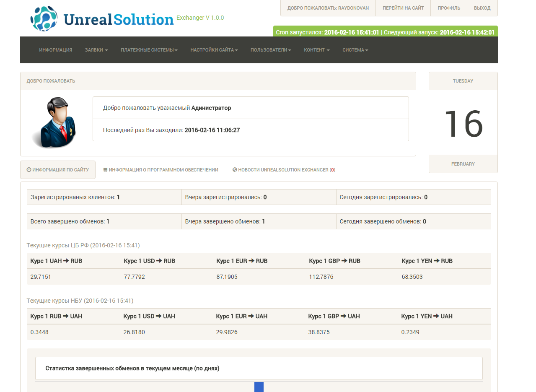Open the Заявки dropdown menu

(x=96, y=50)
